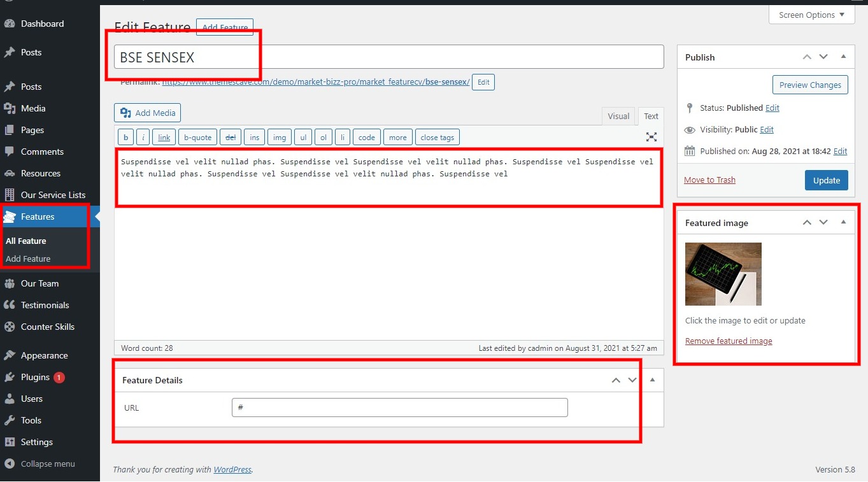This screenshot has width=868, height=482.
Task: Switch to the Visual editor tab
Action: pyautogui.click(x=618, y=116)
